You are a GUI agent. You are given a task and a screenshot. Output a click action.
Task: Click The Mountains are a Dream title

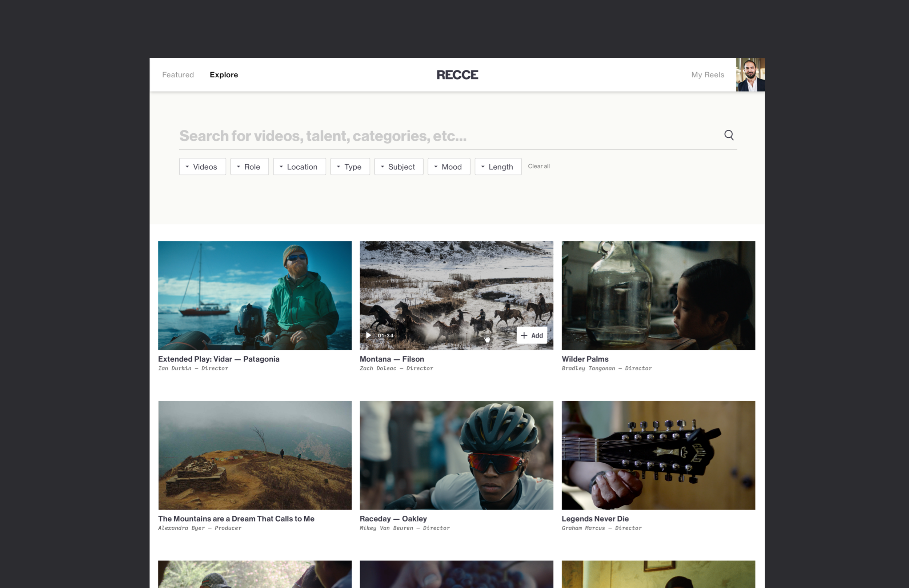(x=236, y=519)
